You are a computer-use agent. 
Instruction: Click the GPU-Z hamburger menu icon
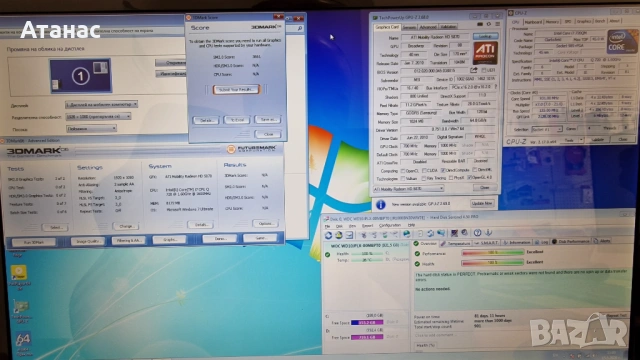point(497,24)
